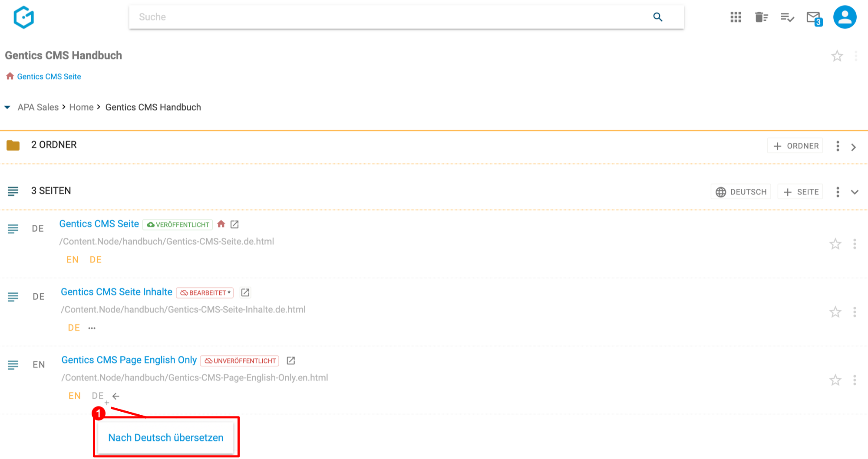Open the message inbox icon
868x459 pixels.
814,18
